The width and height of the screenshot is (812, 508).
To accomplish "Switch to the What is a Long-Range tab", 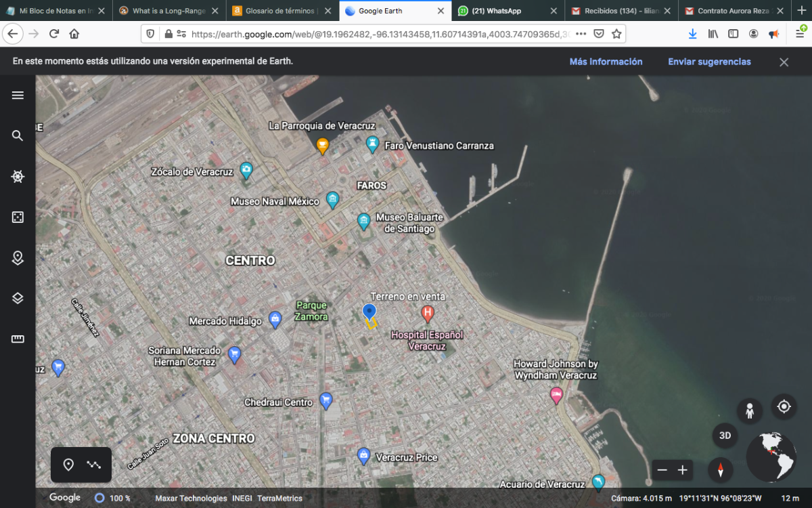I will 168,11.
